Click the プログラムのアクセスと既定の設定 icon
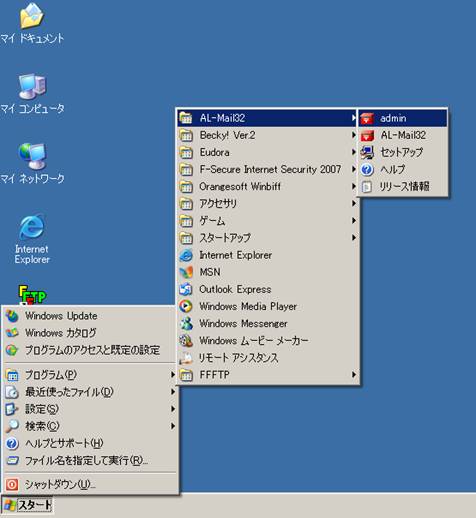Image resolution: width=476 pixels, height=518 pixels. click(12, 350)
